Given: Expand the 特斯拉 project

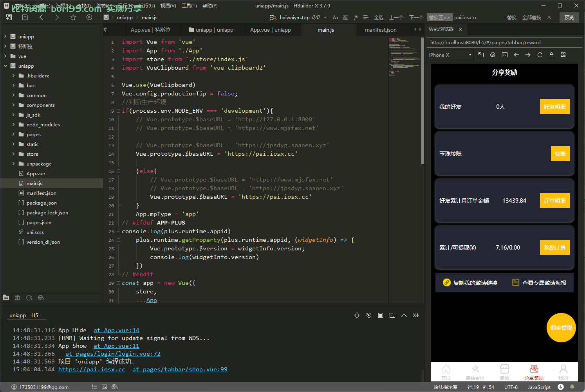Looking at the screenshot, I should [5, 46].
